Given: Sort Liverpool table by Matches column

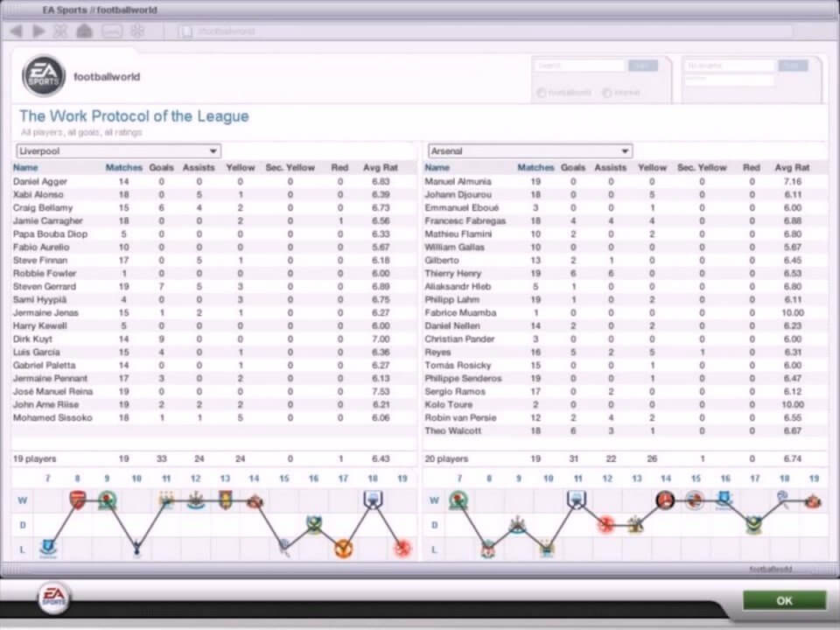Looking at the screenshot, I should [123, 168].
